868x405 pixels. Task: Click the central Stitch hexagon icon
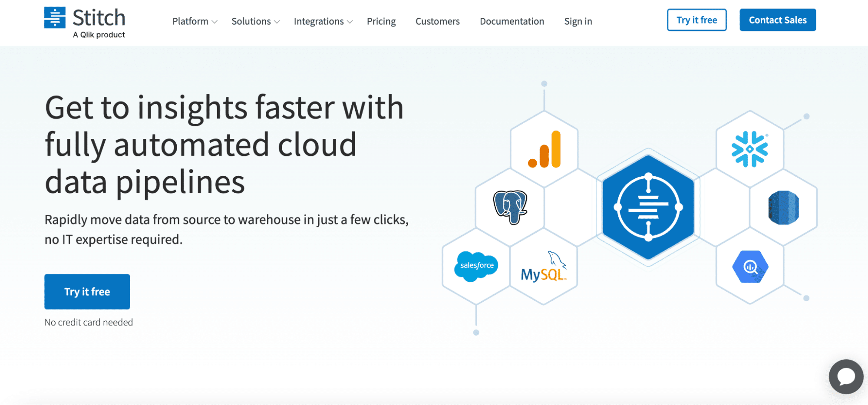(x=648, y=207)
